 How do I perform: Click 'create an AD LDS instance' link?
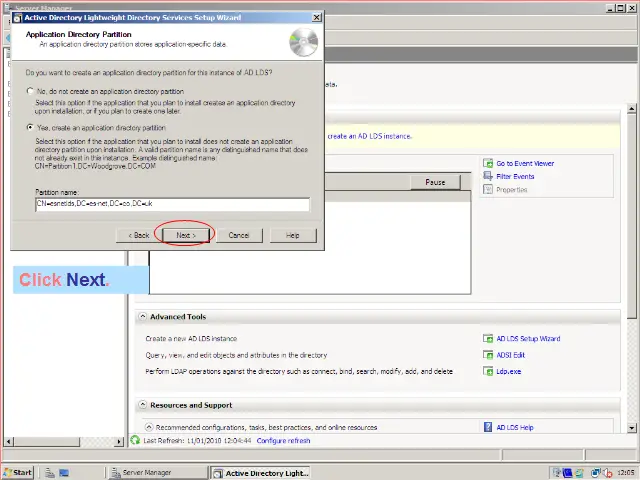click(x=369, y=136)
